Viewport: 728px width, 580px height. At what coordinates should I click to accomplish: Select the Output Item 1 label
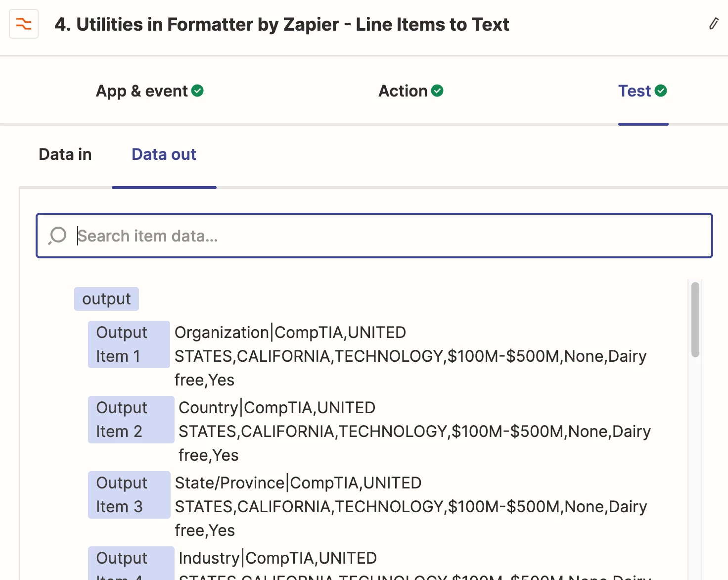click(129, 344)
